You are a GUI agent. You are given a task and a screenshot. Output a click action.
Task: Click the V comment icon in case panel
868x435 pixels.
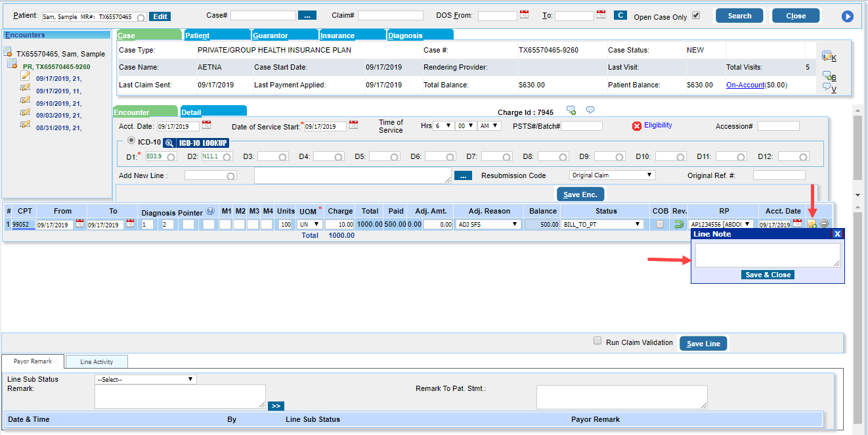[x=827, y=87]
